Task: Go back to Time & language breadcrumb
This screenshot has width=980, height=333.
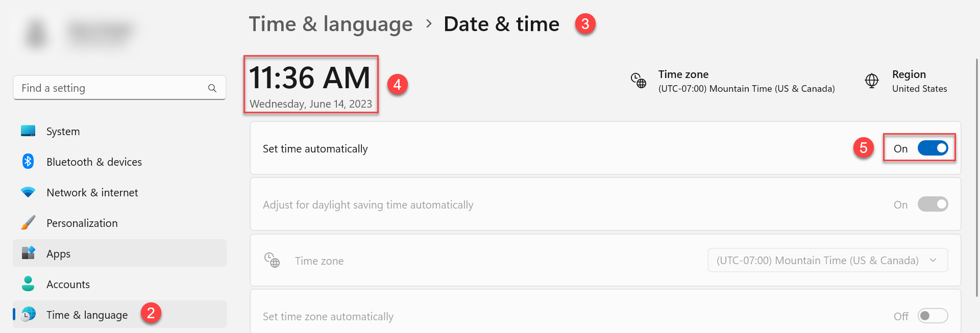Action: (331, 24)
